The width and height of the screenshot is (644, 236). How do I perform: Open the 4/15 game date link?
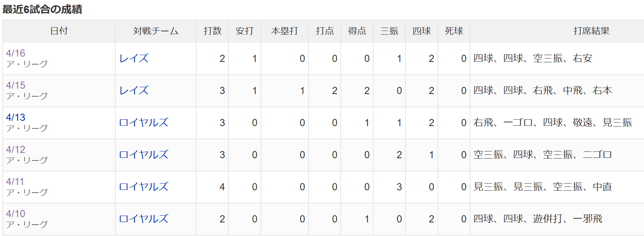click(x=16, y=85)
